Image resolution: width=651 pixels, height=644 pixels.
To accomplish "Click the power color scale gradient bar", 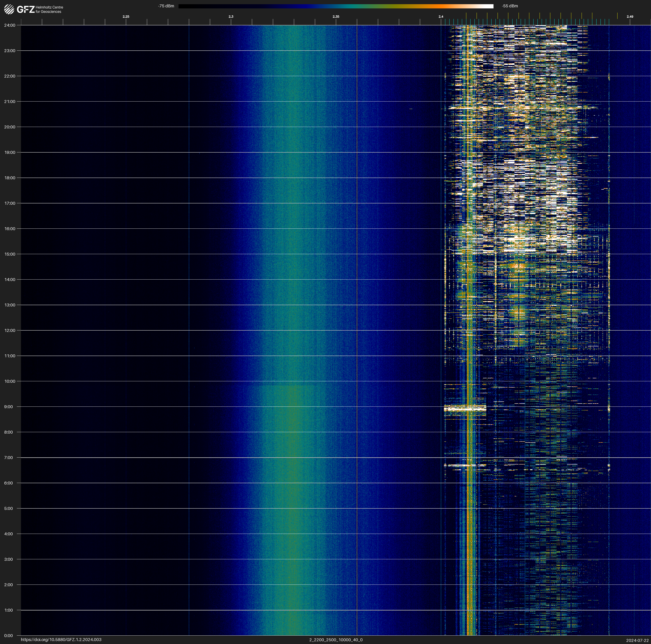I will pyautogui.click(x=336, y=6).
